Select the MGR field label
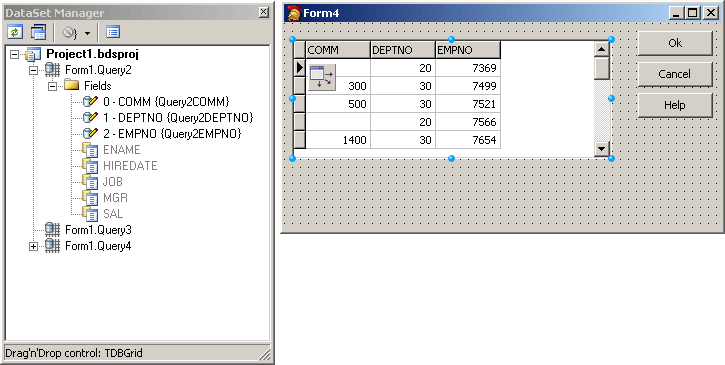 (x=115, y=198)
